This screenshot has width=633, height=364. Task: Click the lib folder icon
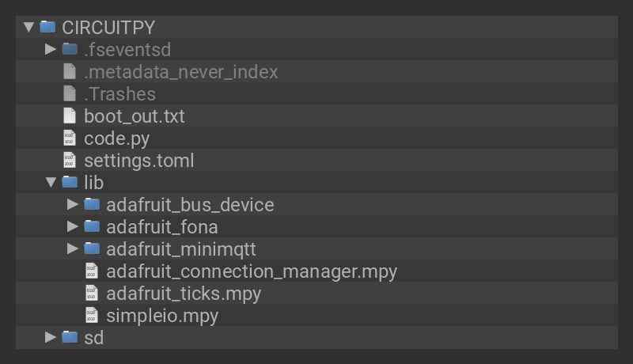tap(70, 183)
